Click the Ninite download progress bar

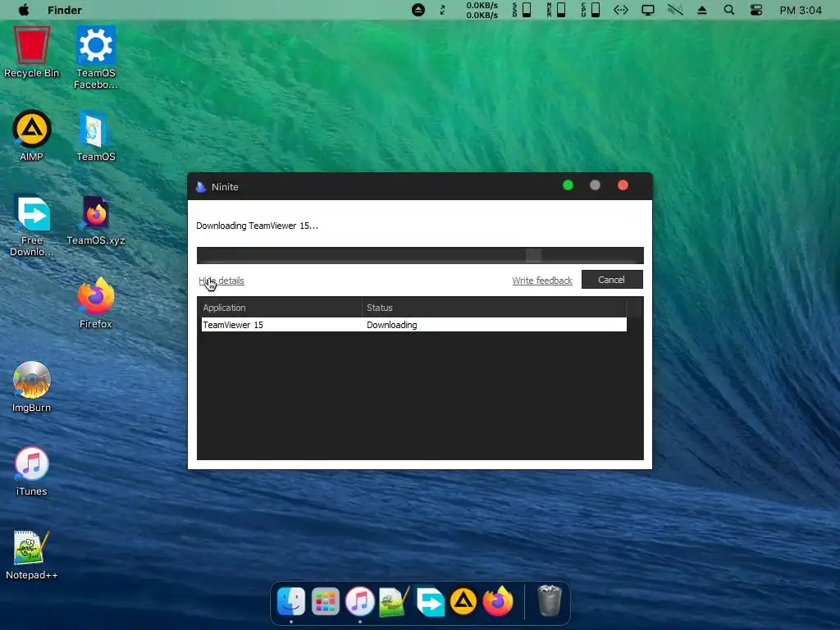420,256
